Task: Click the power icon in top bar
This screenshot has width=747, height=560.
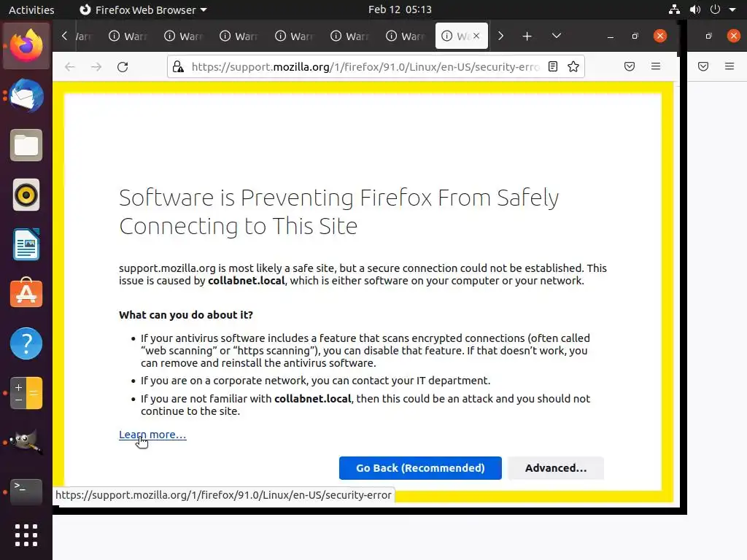Action: tap(715, 9)
